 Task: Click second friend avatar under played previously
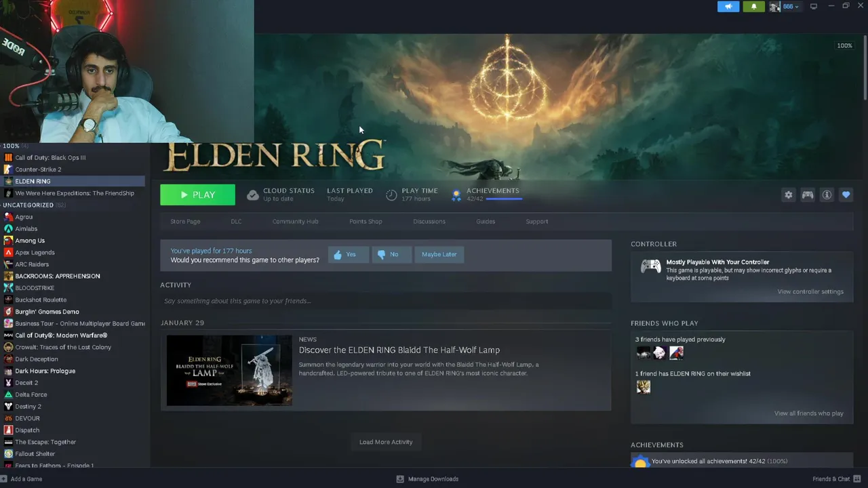click(x=659, y=352)
